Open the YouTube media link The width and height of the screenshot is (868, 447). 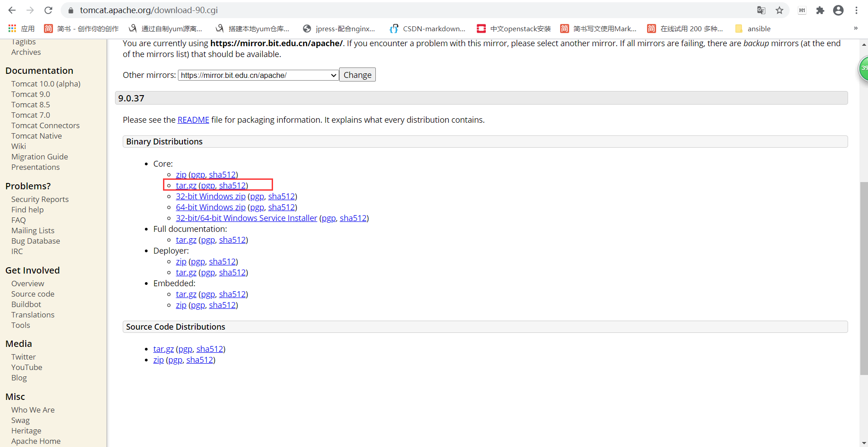pyautogui.click(x=27, y=367)
